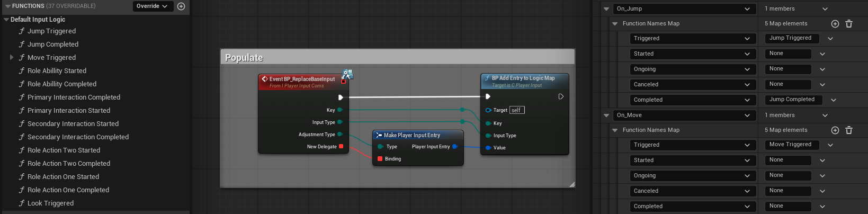
Task: Select the Make Player Input Entry node title
Action: click(x=411, y=136)
